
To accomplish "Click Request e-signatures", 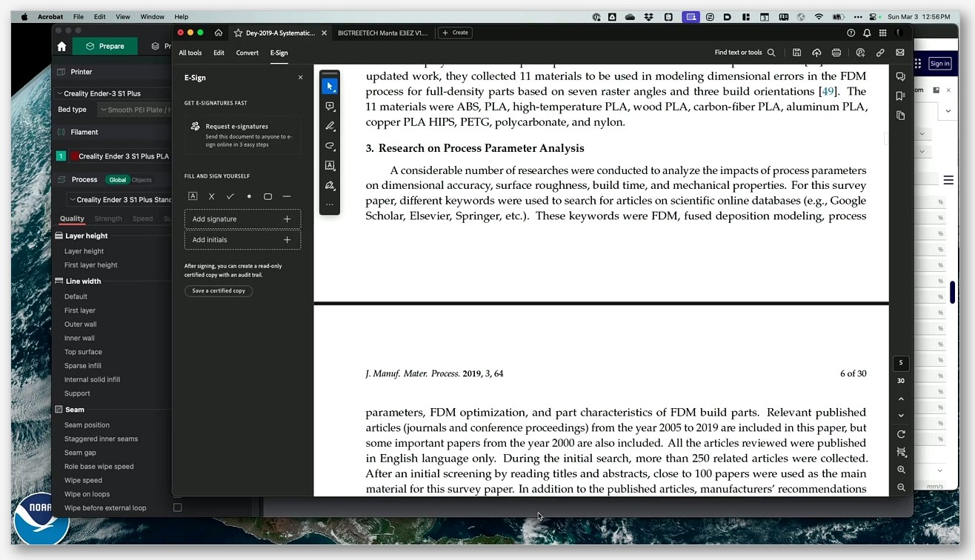I will [242, 135].
